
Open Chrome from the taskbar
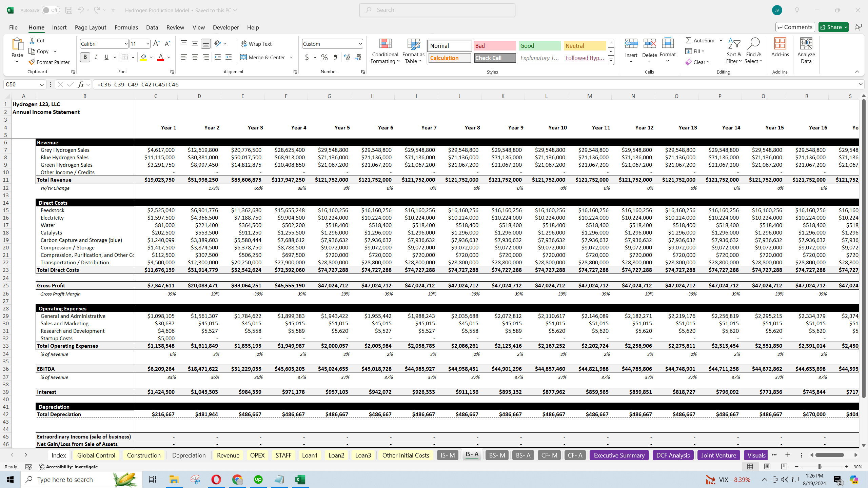point(237,480)
